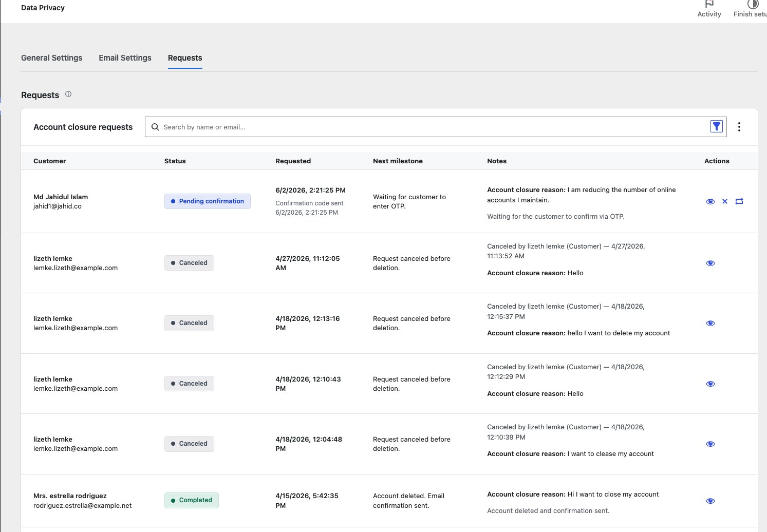Click the 6/2/2026, 2:21:25 PM requested date
Viewport: 767px width, 532px height.
click(311, 190)
